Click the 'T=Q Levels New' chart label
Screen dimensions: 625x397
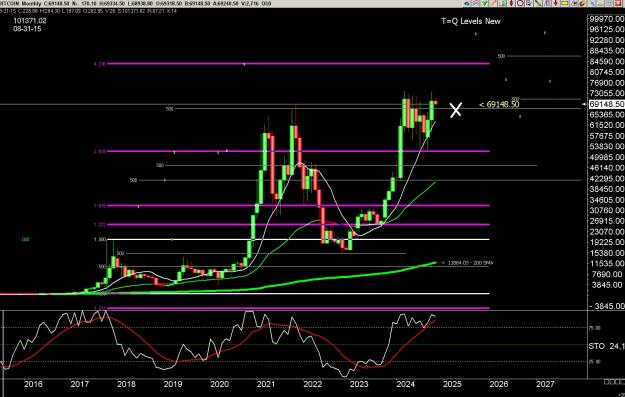(x=471, y=21)
